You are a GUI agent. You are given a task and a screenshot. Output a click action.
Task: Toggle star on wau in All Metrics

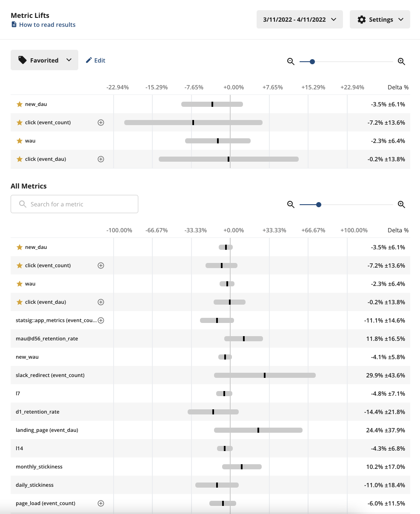19,284
